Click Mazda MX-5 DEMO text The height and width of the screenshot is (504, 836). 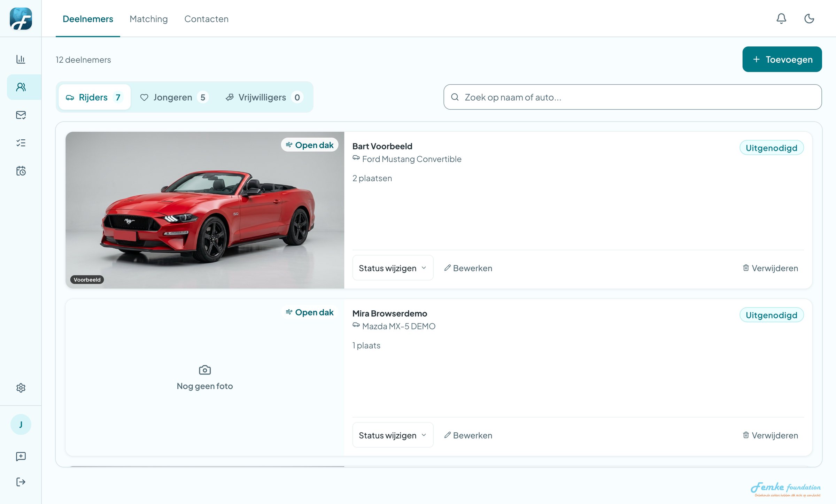399,326
